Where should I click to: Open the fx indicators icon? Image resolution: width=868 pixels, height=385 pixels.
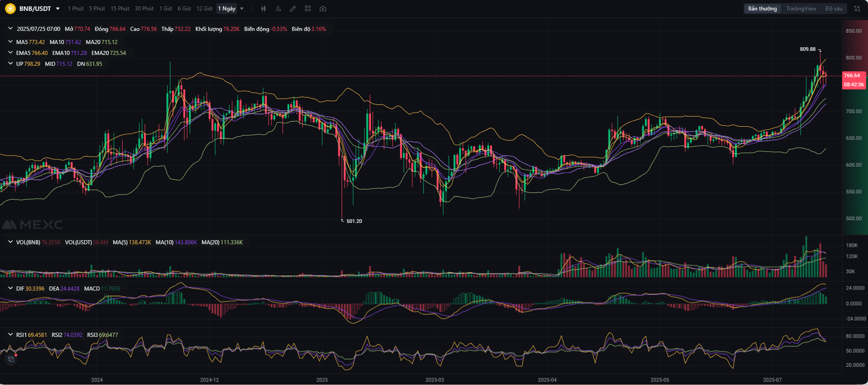(x=278, y=9)
